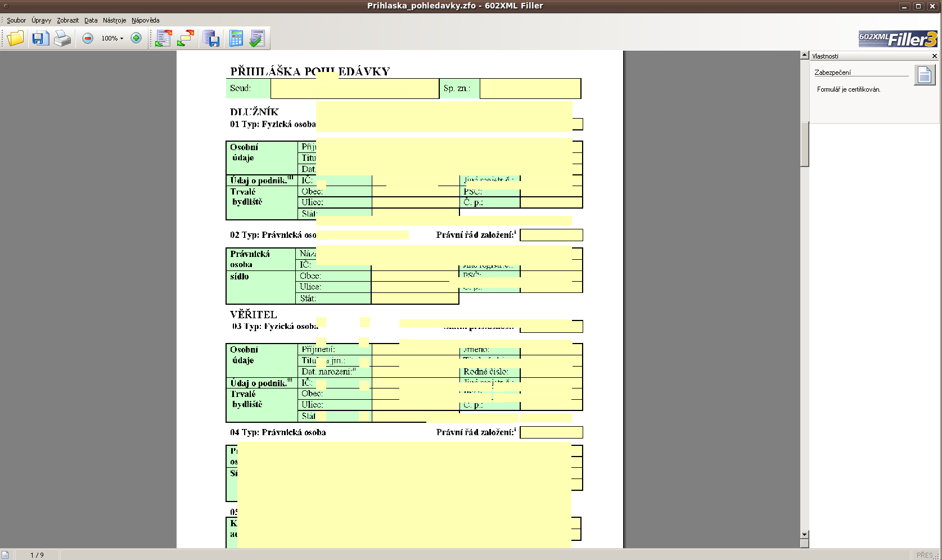The width and height of the screenshot is (942, 560).
Task: Save the form with the floppy disk icon
Action: [40, 38]
